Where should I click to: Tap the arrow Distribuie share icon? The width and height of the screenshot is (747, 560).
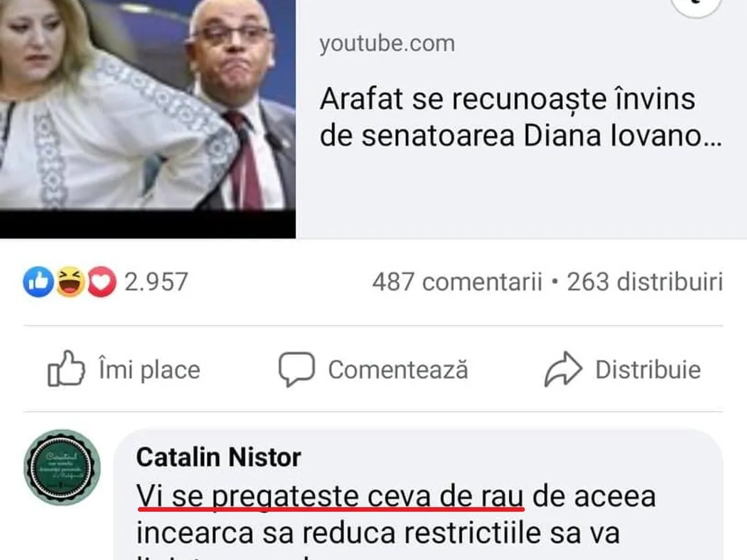(563, 369)
